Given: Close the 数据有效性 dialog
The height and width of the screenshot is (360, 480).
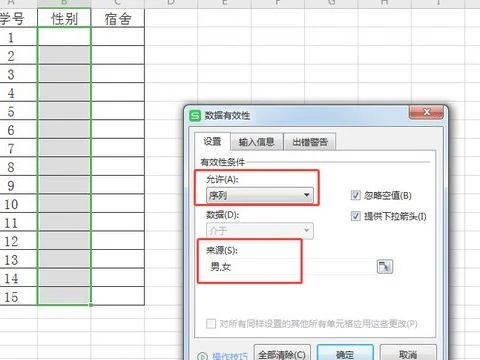Looking at the screenshot, I should pos(426,112).
